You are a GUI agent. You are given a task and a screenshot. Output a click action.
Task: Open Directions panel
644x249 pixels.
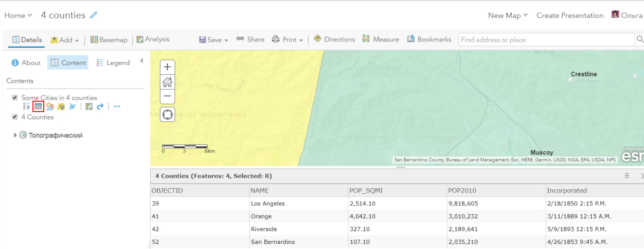(x=334, y=40)
